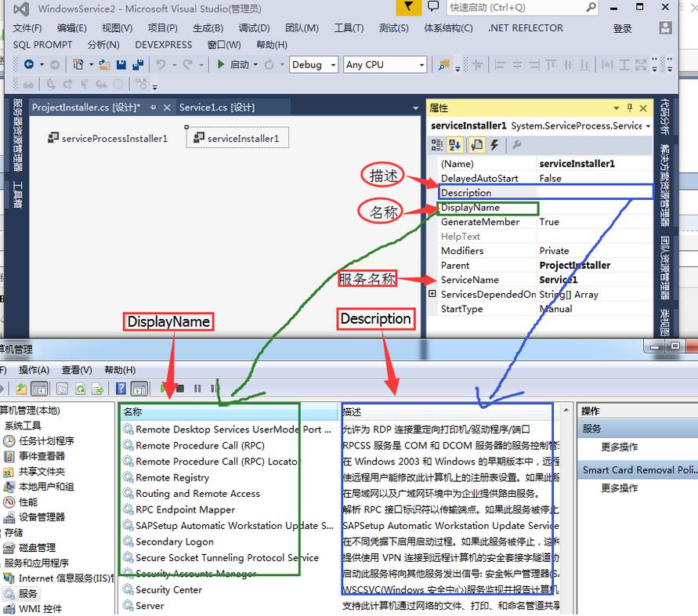Select 设备管理器 in the tree
This screenshot has width=698, height=616.
(42, 517)
